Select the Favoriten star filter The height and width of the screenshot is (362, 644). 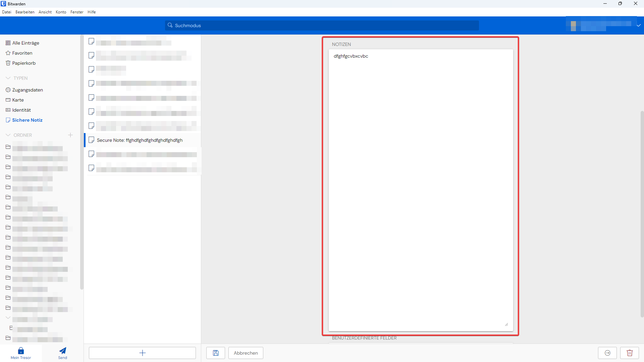tap(22, 53)
